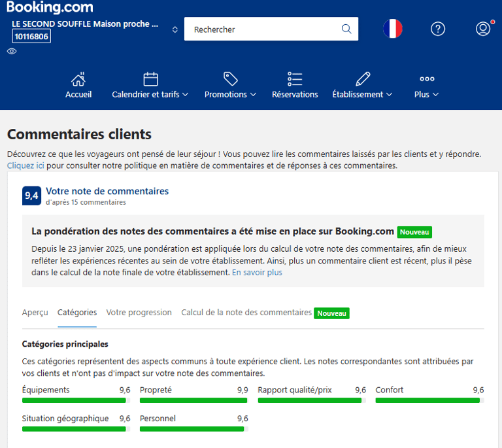Follow the En savoir plus link
The height and width of the screenshot is (448, 502).
pos(257,273)
